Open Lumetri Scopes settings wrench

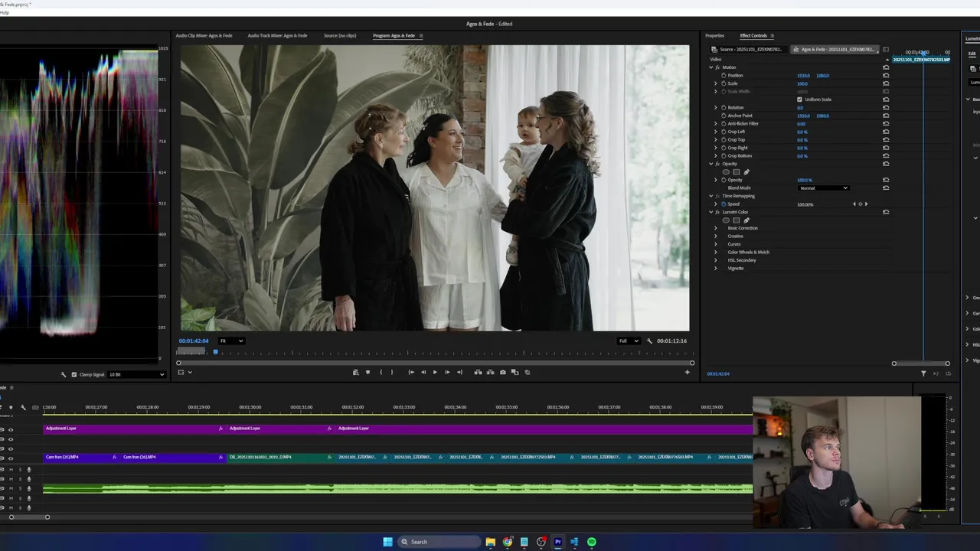pyautogui.click(x=64, y=374)
